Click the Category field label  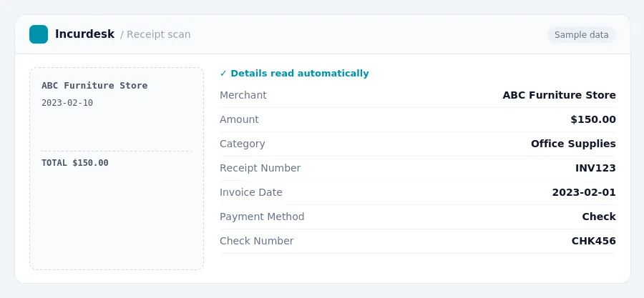pos(243,144)
